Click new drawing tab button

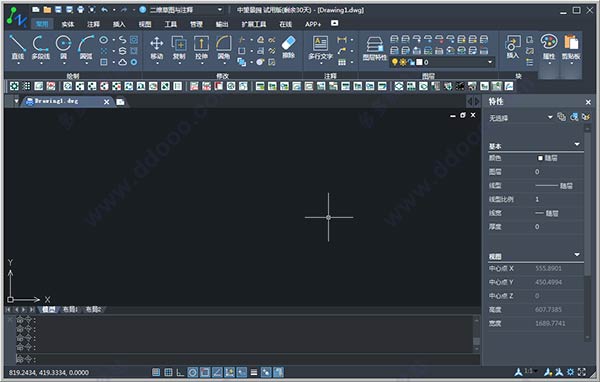[120, 102]
